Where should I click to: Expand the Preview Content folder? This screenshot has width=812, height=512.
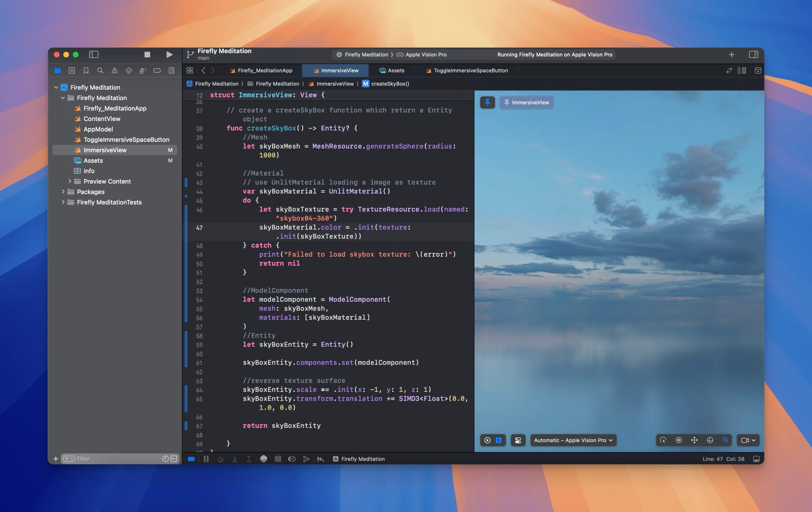point(70,181)
